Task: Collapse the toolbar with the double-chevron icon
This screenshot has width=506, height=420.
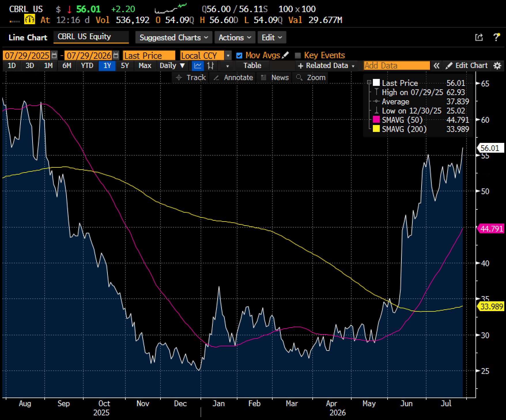Action: (x=437, y=66)
